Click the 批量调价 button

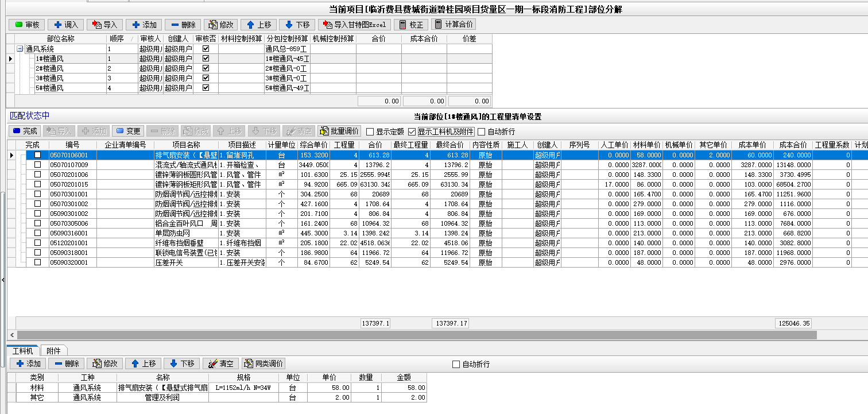click(x=339, y=131)
